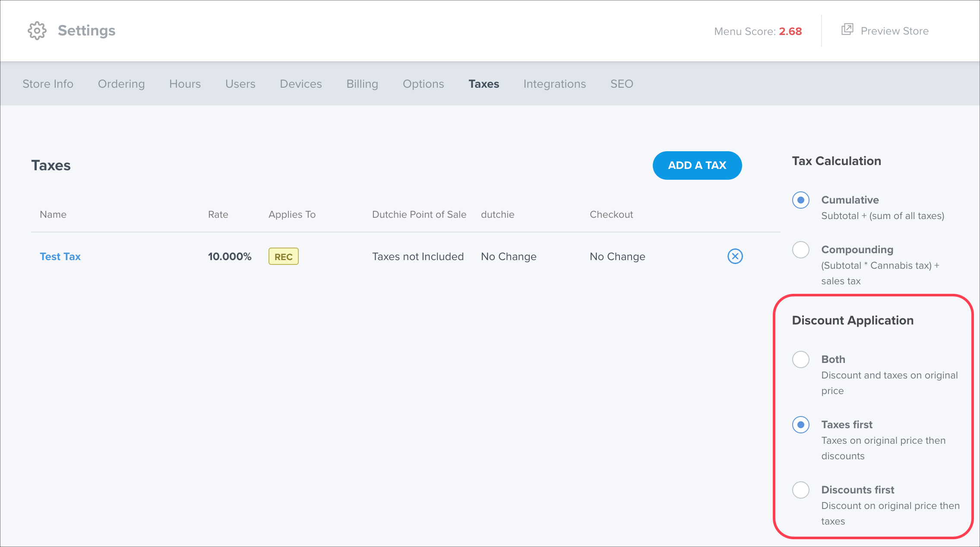This screenshot has height=547, width=980.
Task: Click the 10.000% rate value
Action: 230,257
